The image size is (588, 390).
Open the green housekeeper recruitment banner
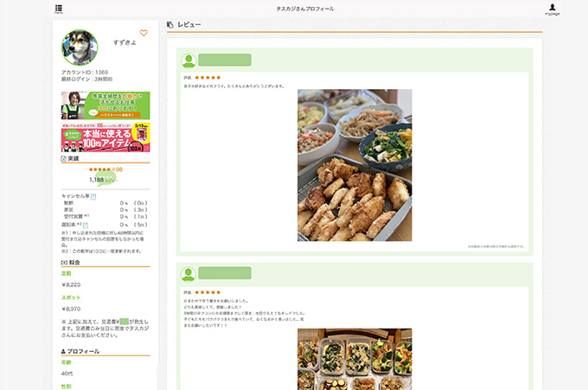(105, 105)
